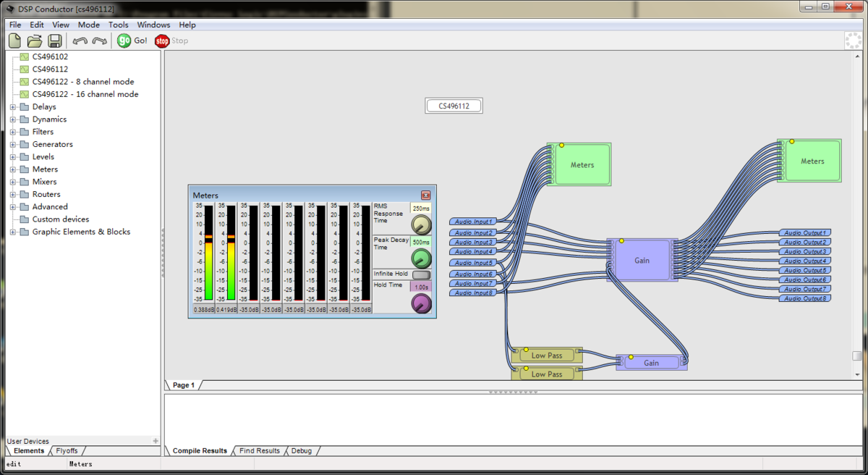Select the large Gain block on canvas
Image resolution: width=868 pixels, height=475 pixels.
coord(642,261)
